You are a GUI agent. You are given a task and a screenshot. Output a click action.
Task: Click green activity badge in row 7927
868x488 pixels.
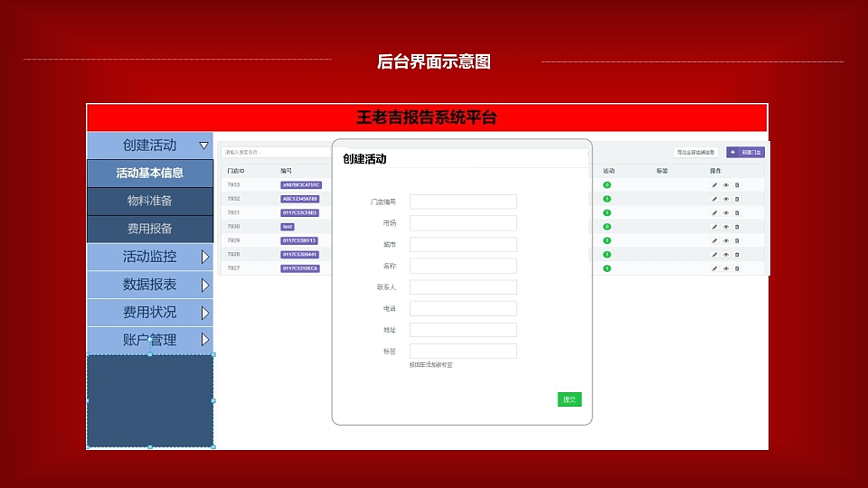click(x=608, y=268)
